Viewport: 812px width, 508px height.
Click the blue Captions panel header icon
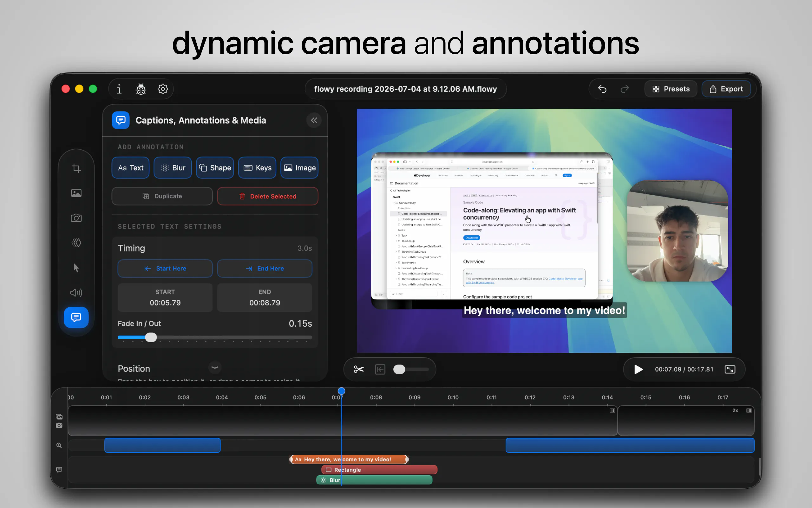pos(121,120)
